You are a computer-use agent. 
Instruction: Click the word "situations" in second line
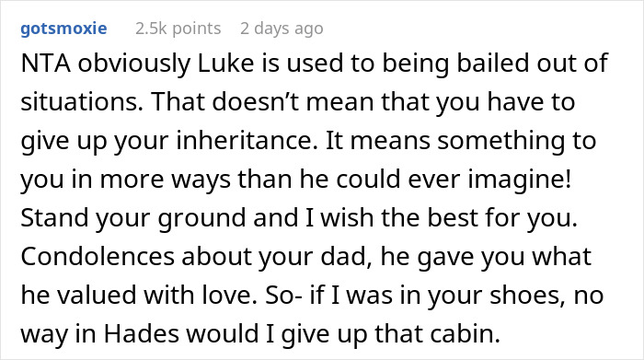pyautogui.click(x=79, y=102)
